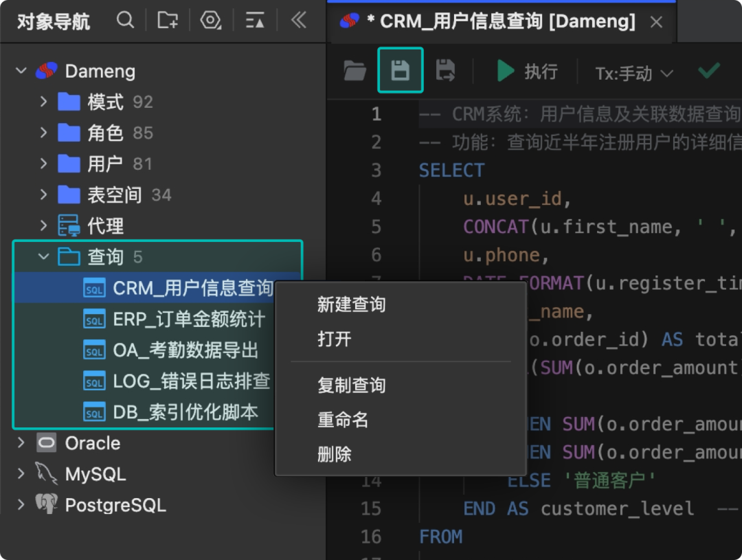This screenshot has height=560, width=742.
Task: Collapse the 查询 folder
Action: (43, 256)
